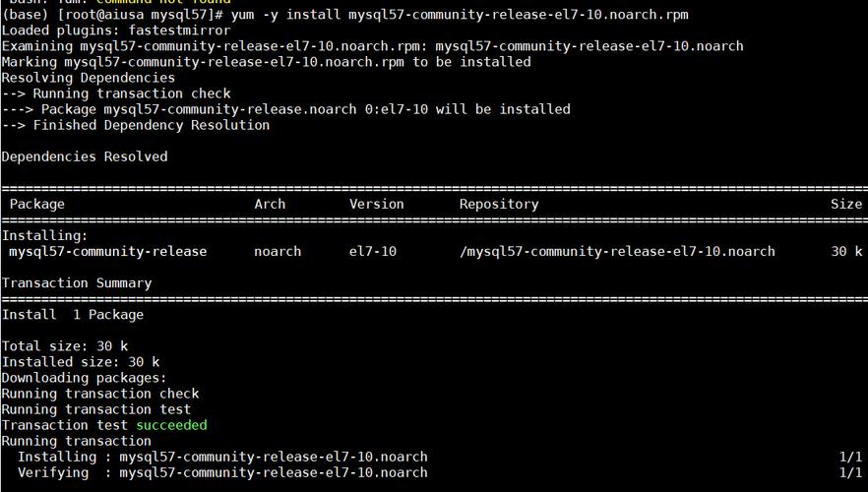868x492 pixels.
Task: Click the '--> Running transaction check' line
Action: coord(116,92)
